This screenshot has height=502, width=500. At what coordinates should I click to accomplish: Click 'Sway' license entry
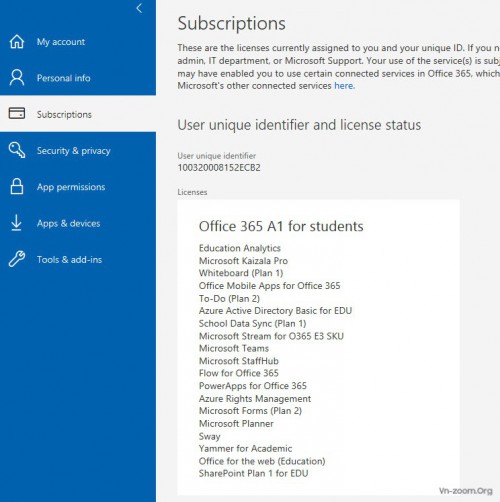(210, 436)
